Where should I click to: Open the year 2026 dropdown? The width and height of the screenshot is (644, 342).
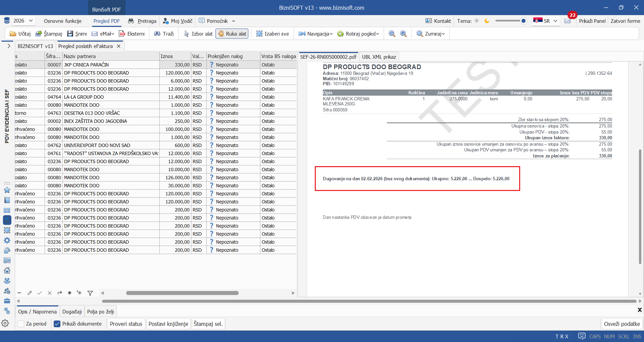click(x=23, y=21)
